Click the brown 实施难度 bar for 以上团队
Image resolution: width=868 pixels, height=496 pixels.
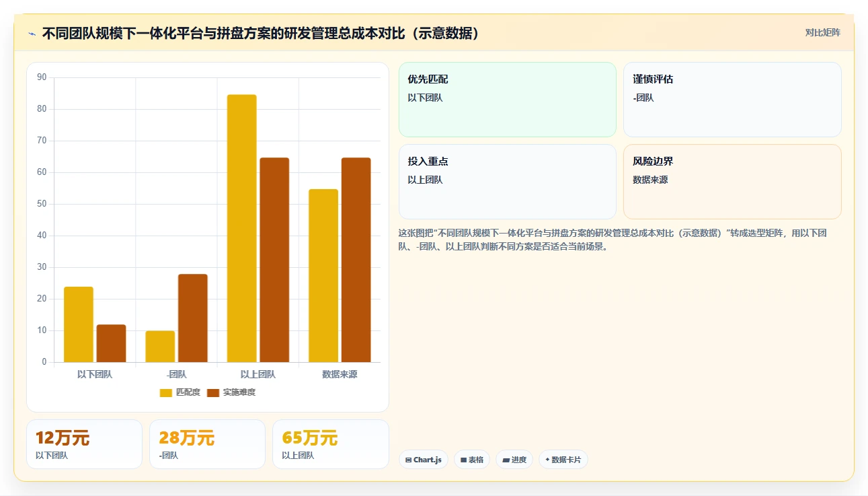pos(274,260)
